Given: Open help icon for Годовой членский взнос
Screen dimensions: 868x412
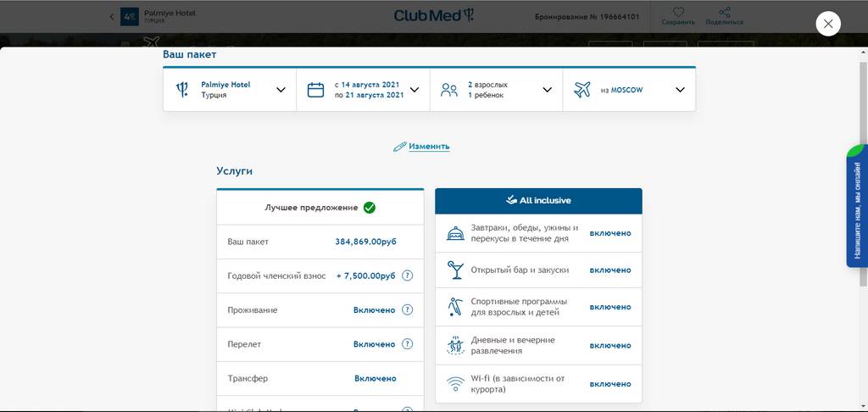Looking at the screenshot, I should [407, 276].
